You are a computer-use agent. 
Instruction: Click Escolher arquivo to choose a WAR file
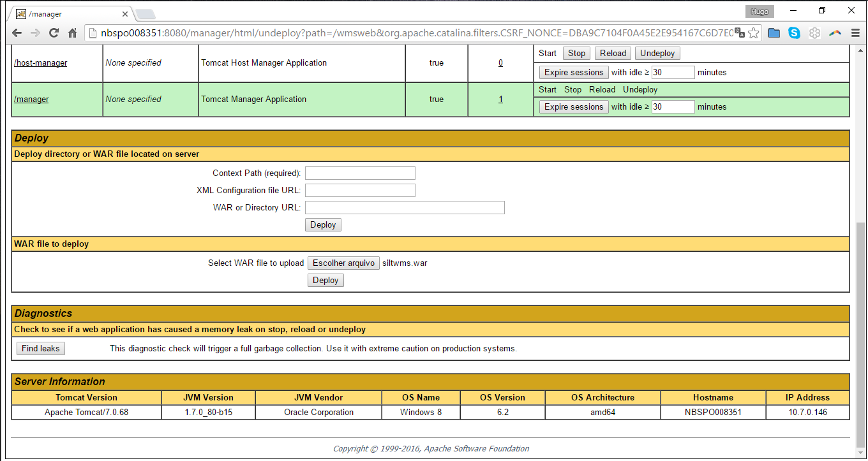(x=343, y=263)
